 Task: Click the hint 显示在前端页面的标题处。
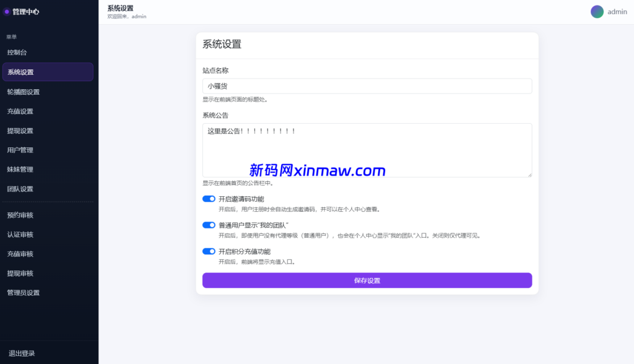coord(236,100)
